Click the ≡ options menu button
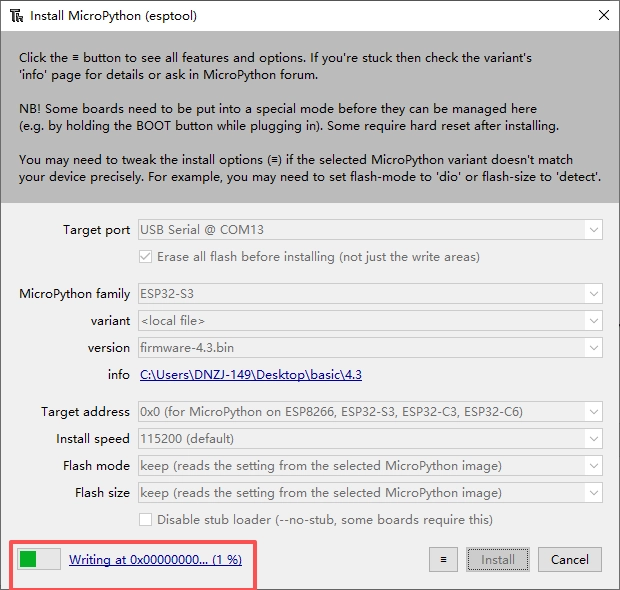The width and height of the screenshot is (620, 590). click(443, 560)
